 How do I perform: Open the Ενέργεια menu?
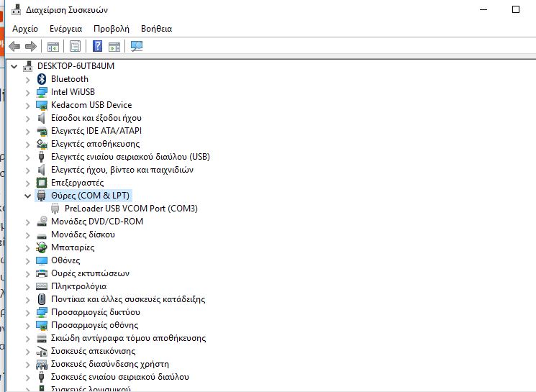coord(65,29)
